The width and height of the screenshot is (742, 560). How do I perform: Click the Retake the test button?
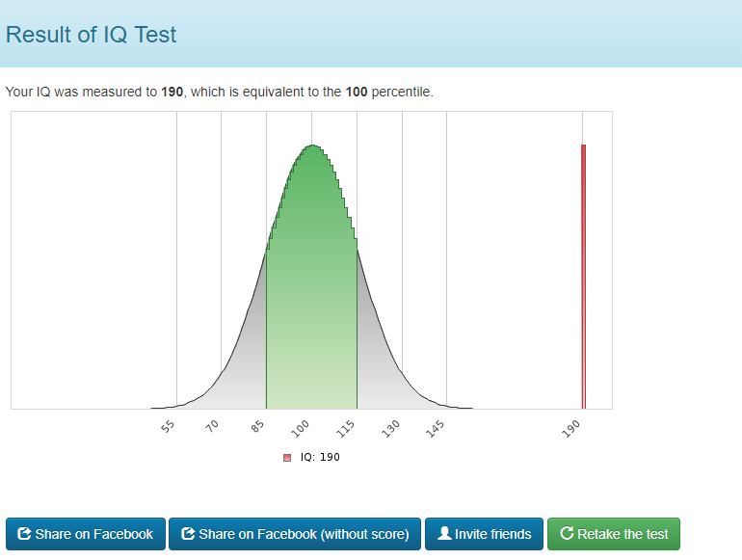(x=613, y=534)
